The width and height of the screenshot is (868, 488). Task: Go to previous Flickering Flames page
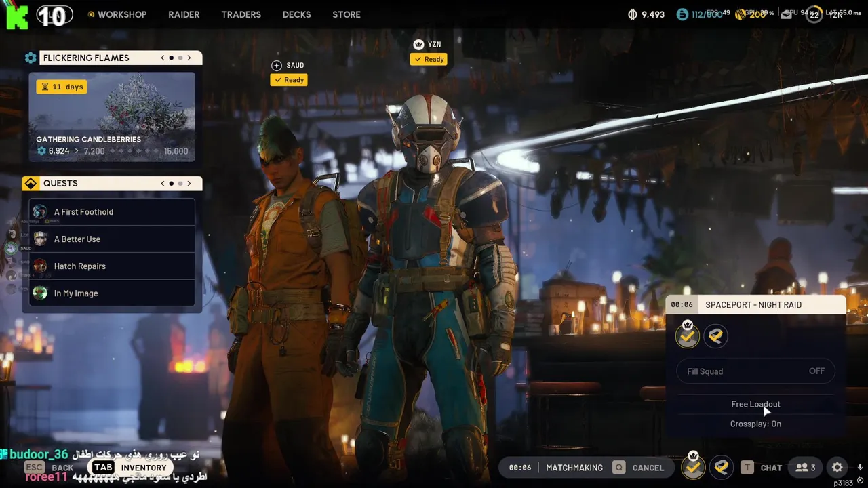pos(163,58)
